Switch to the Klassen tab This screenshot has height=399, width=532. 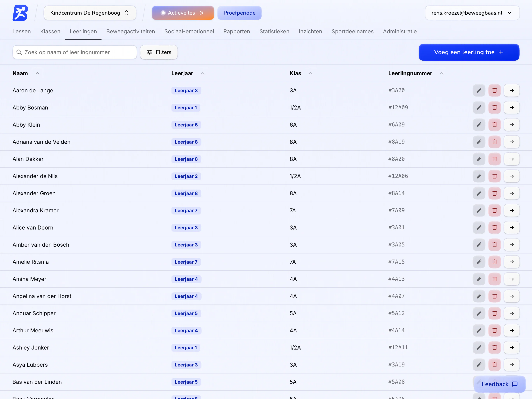click(x=50, y=32)
